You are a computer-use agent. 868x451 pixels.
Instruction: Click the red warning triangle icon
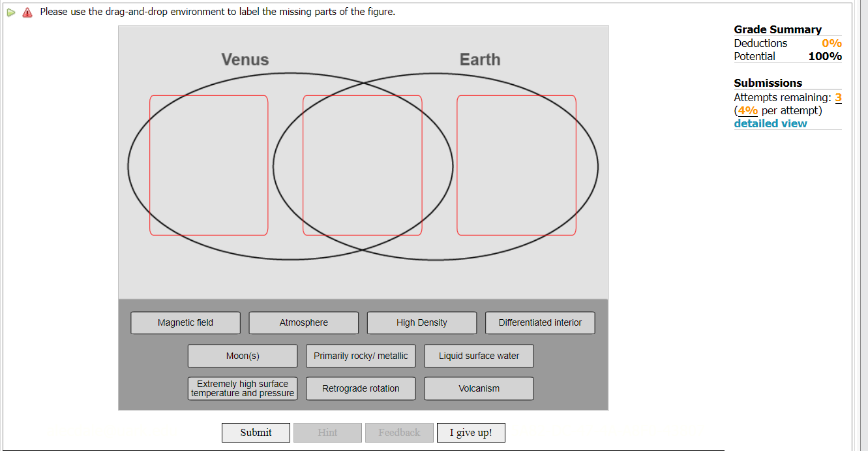[27, 12]
